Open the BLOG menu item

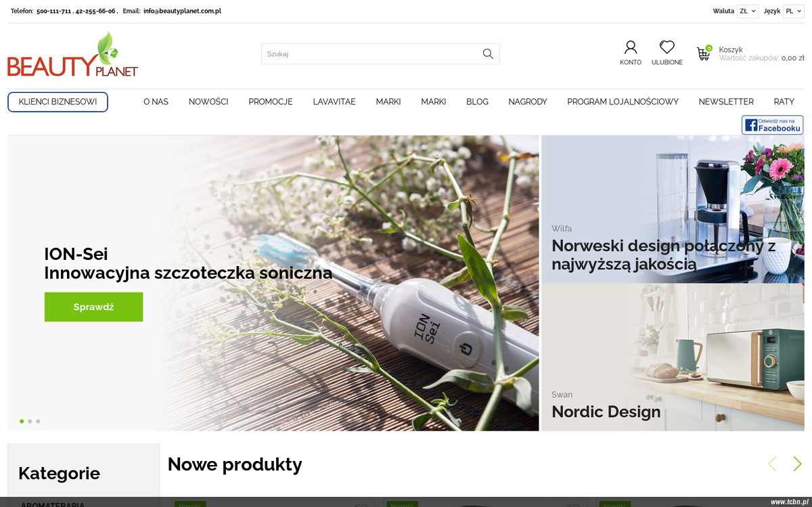(x=477, y=102)
